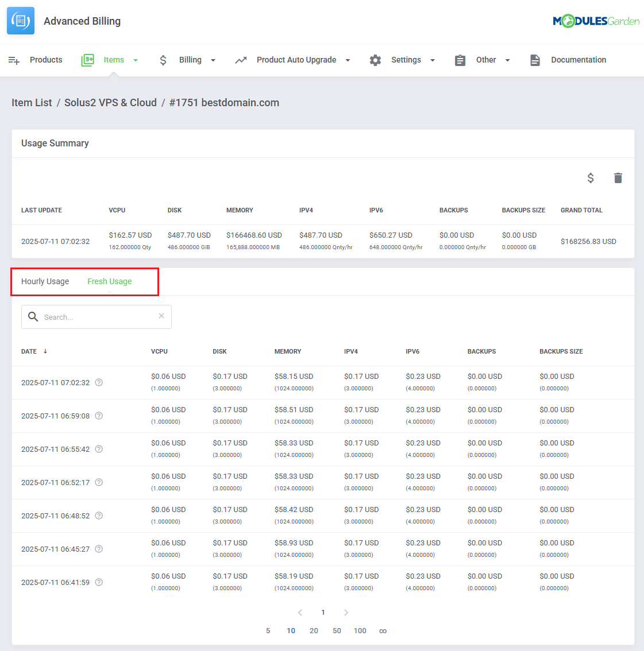Viewport: 644px width, 651px height.
Task: Switch to the Hourly Usage tab
Action: (45, 281)
